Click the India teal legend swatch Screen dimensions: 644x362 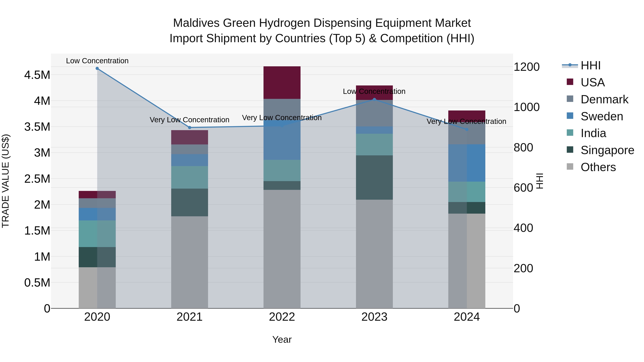coord(570,133)
